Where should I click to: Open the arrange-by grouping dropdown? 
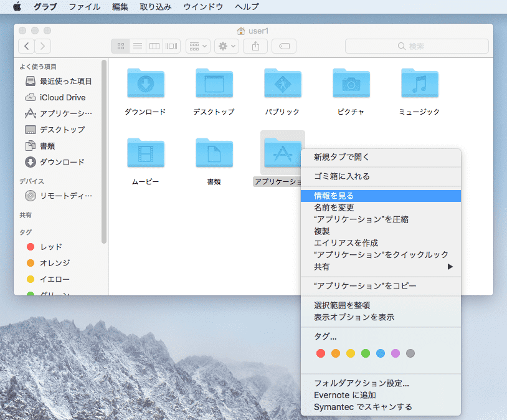(x=197, y=46)
